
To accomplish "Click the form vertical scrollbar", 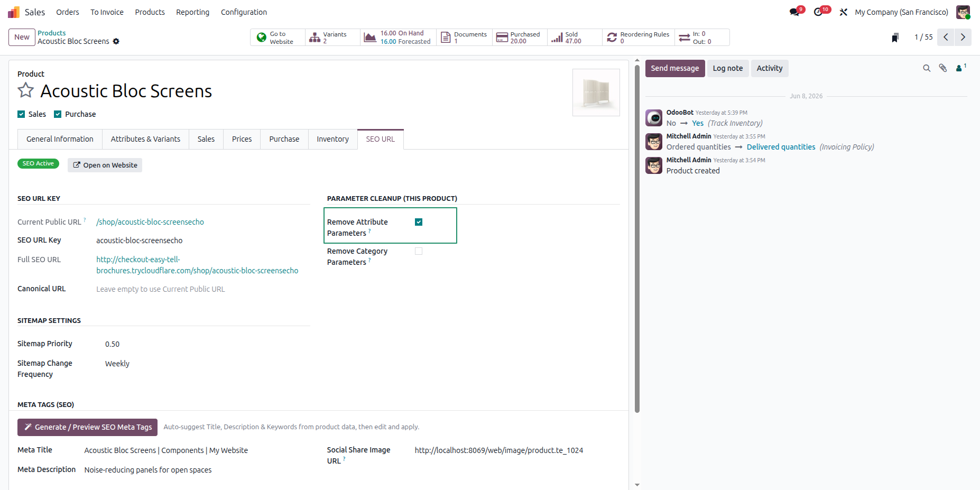I will pos(637,238).
